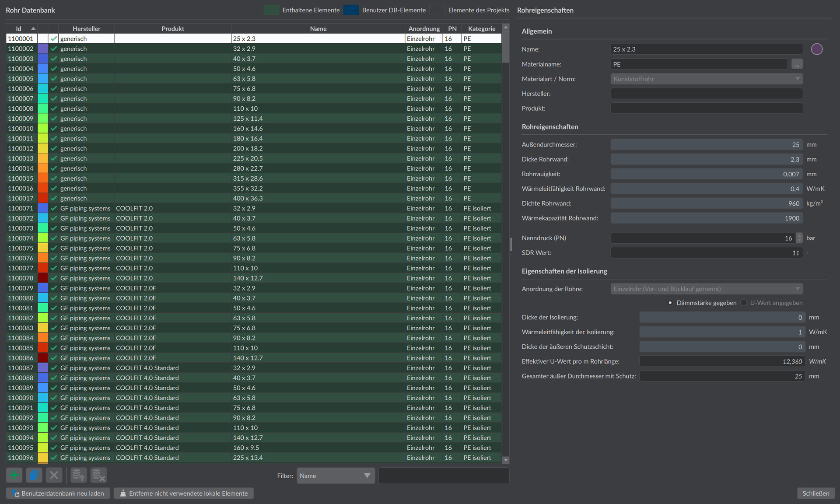Viewport: 840px width, 504px height.
Task: Click Benutzerdatenbank neu laden button
Action: (58, 493)
